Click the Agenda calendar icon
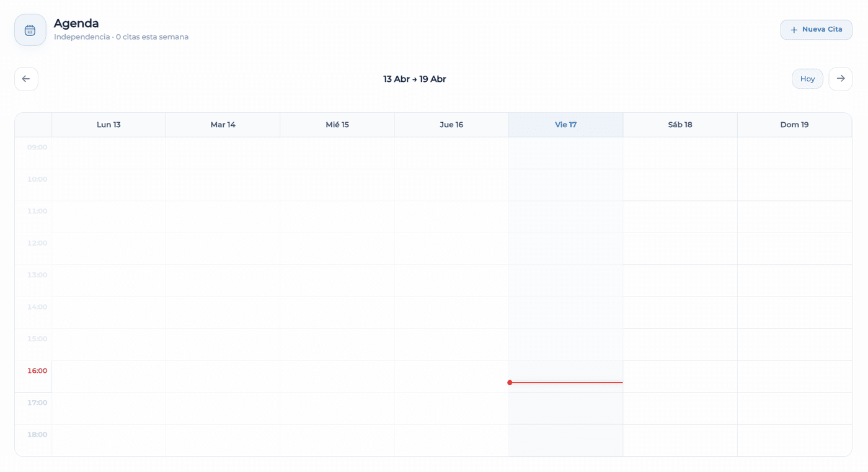 30,30
